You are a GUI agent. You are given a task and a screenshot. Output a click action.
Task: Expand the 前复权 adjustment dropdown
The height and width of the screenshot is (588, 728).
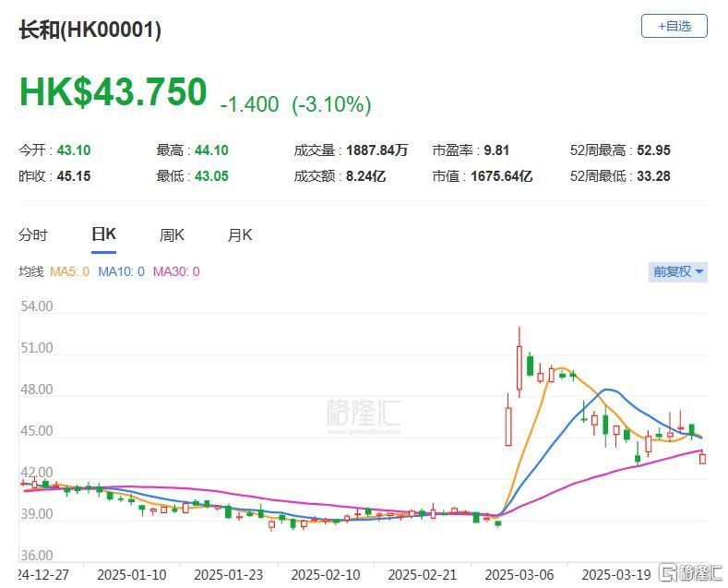click(x=678, y=271)
